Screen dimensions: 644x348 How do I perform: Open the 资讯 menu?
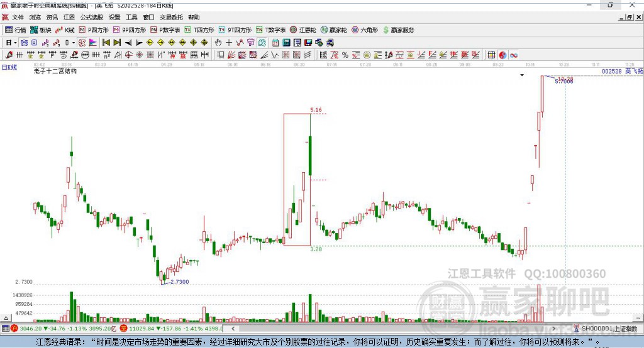click(x=52, y=17)
